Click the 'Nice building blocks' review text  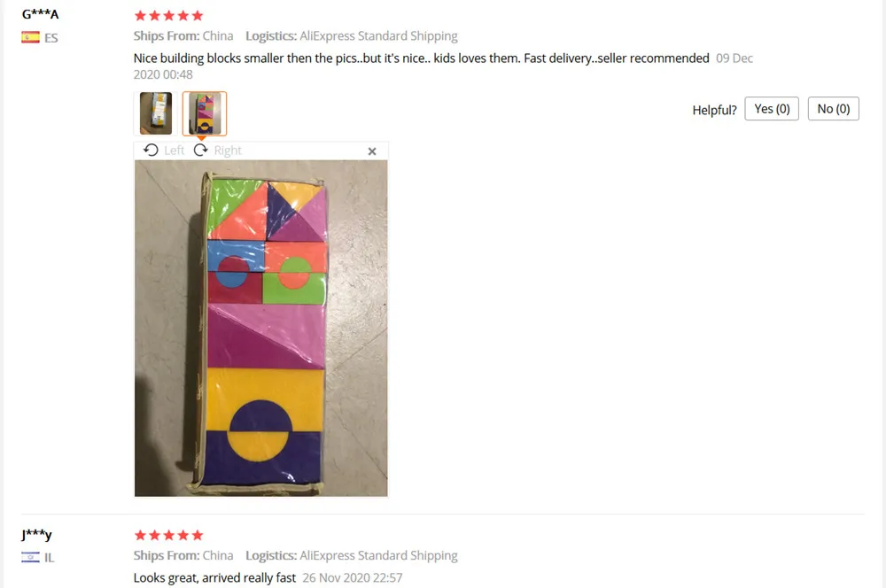point(422,58)
